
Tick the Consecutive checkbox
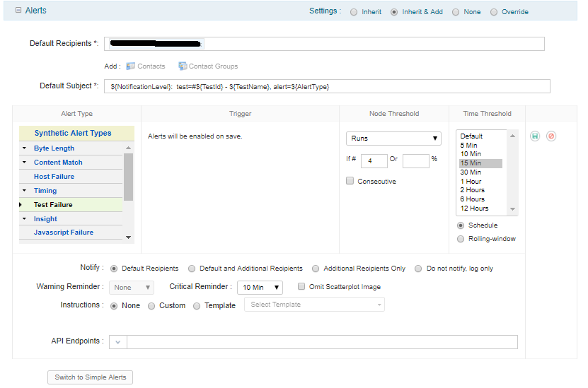350,181
